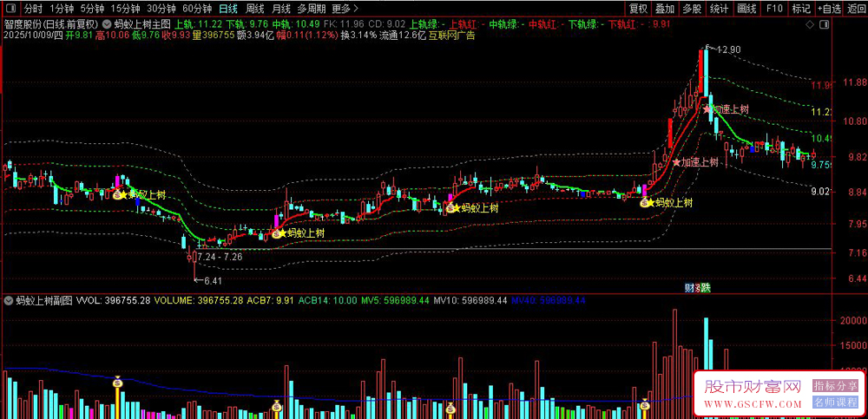Toggle the right side panel icon
This screenshot has height=419, width=868.
tap(825, 25)
